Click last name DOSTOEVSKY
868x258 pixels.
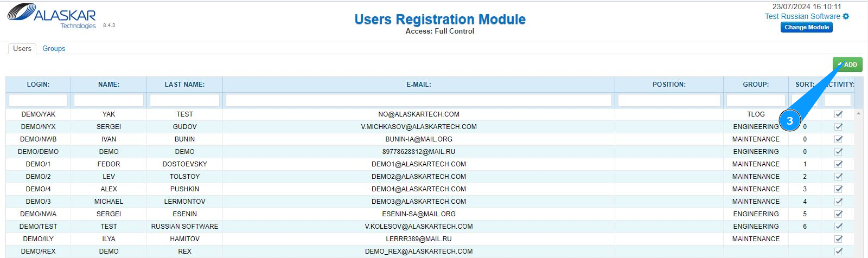[184, 164]
